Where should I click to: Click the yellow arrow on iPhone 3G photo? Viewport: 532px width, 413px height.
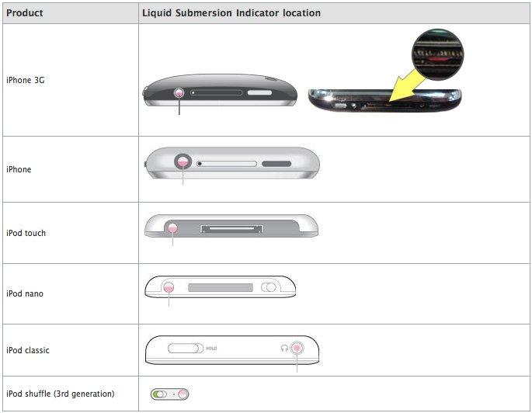pos(407,85)
